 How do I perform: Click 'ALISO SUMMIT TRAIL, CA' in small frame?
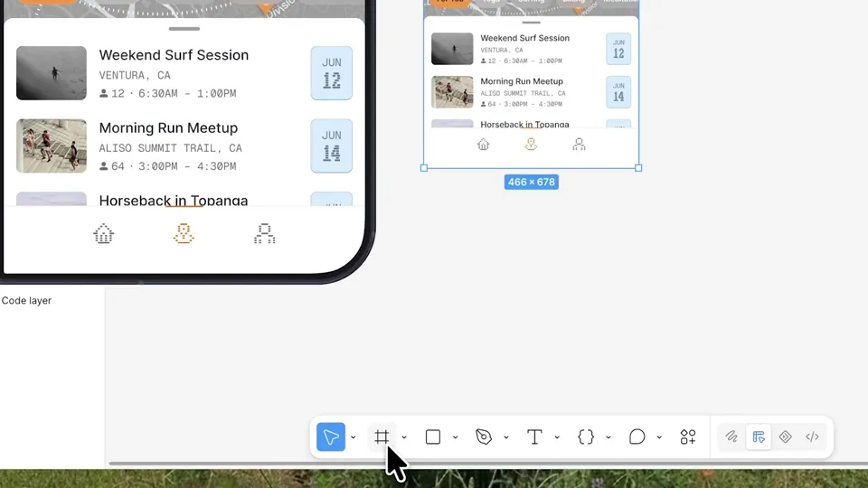coord(524,93)
